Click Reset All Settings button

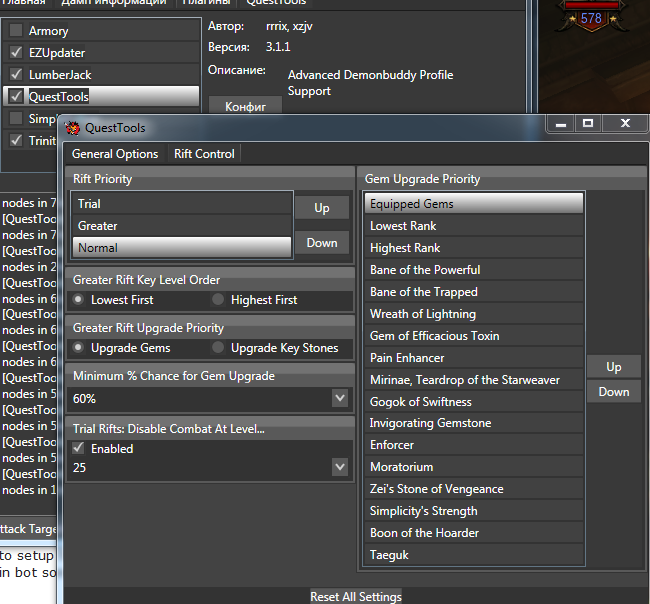click(x=356, y=596)
